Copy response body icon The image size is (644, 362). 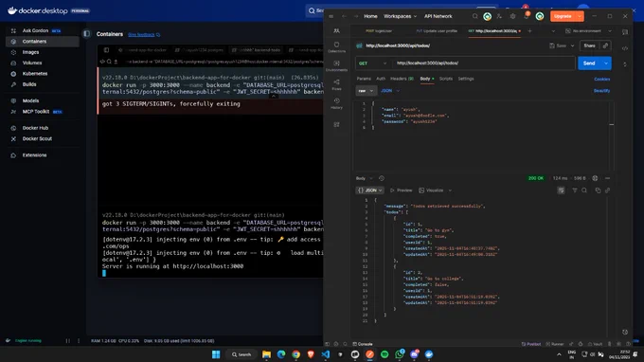coord(598,190)
